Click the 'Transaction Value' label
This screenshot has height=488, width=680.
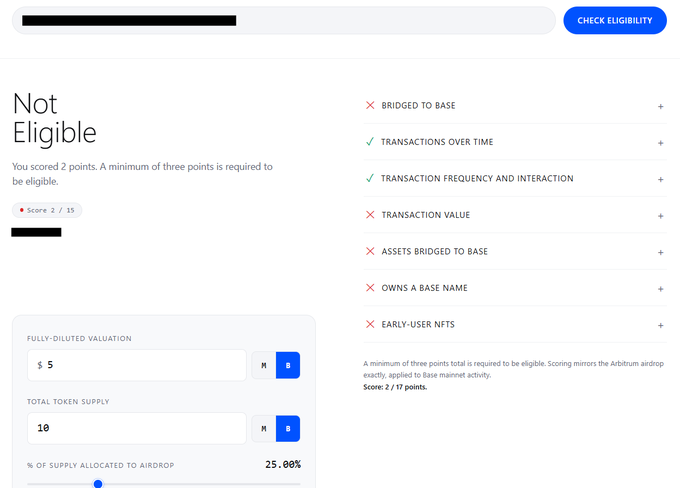pos(426,215)
